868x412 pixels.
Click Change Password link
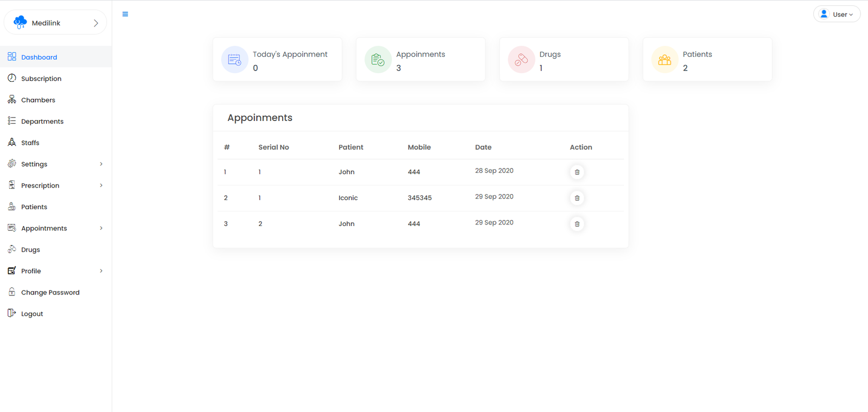point(50,293)
